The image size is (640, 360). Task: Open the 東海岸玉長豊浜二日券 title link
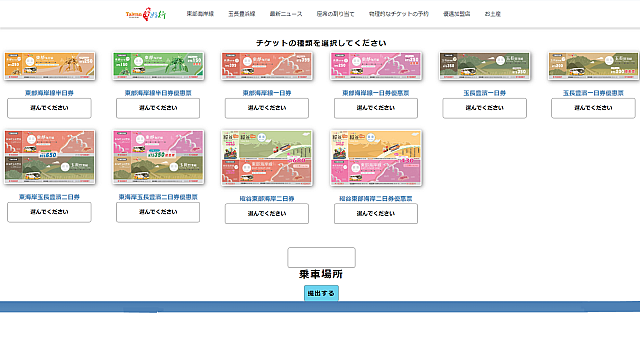[x=49, y=197]
